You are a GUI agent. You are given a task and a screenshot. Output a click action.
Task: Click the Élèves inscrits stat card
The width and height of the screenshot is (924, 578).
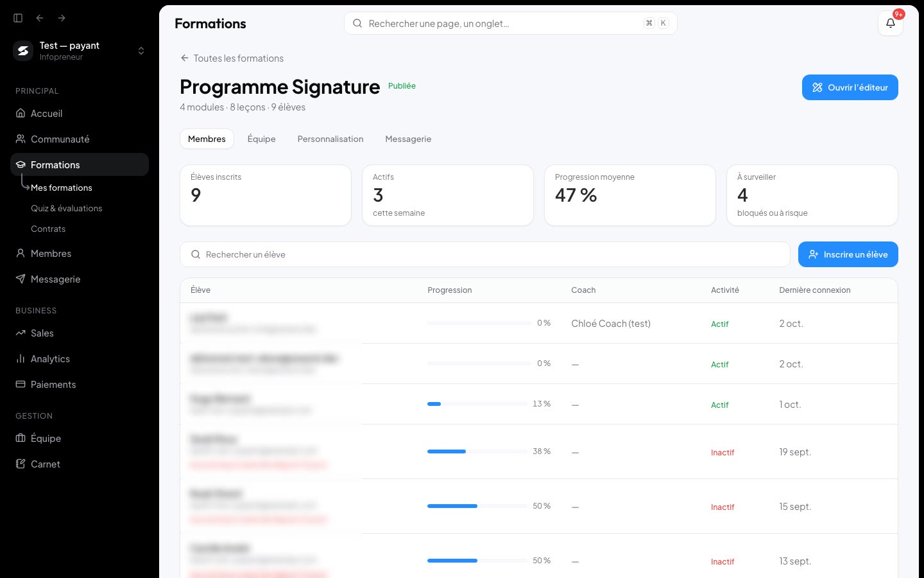click(x=266, y=195)
